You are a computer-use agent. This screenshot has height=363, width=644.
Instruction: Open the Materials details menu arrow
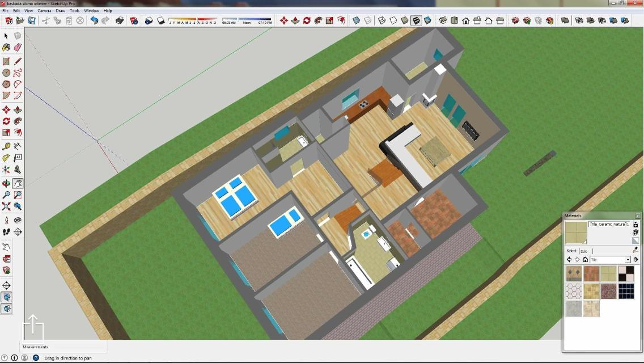coord(635,260)
